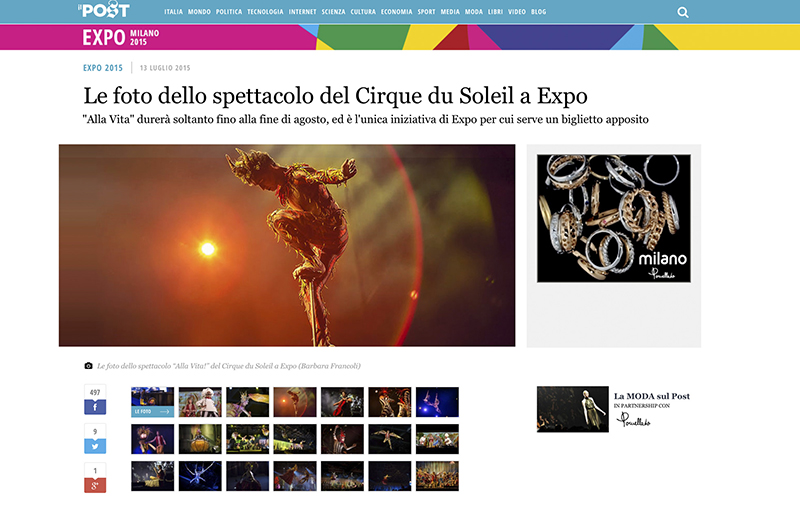The width and height of the screenshot is (800, 518).
Task: Click the Il Post logo
Action: point(104,10)
